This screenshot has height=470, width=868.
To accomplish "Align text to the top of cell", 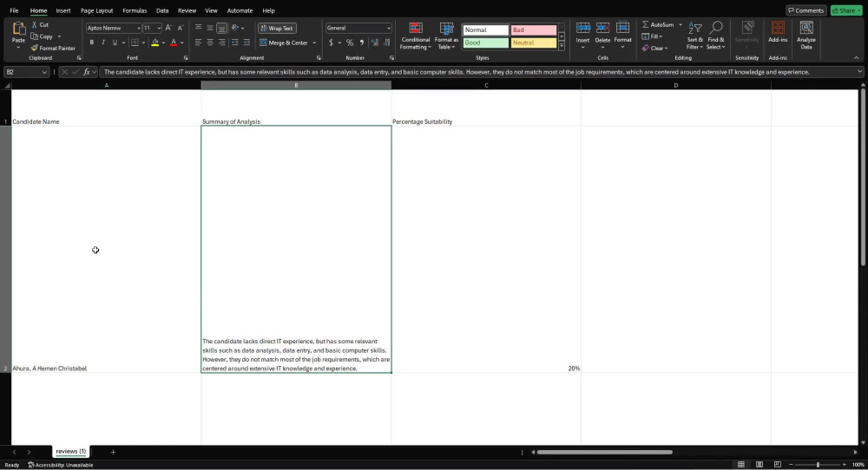I will (x=198, y=28).
